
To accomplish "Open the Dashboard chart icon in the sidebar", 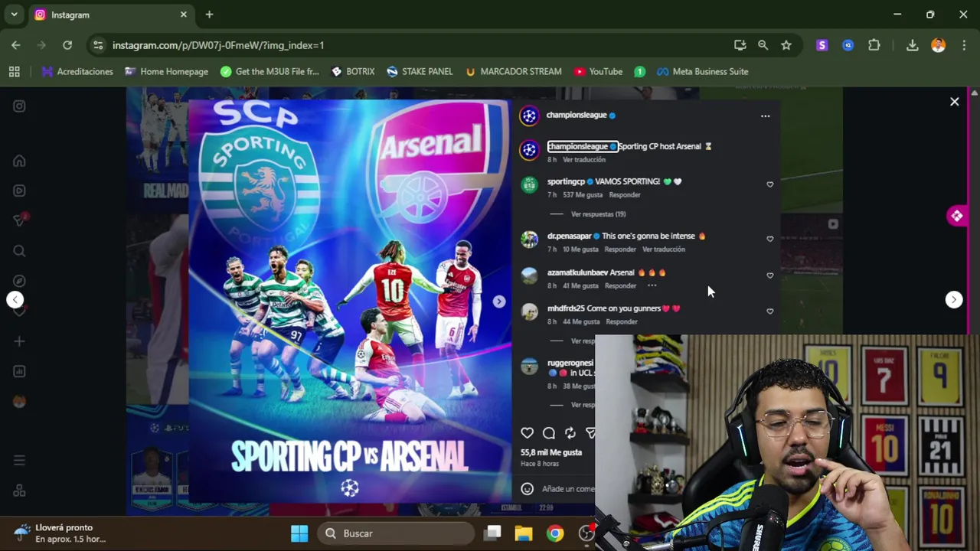I will coord(19,371).
